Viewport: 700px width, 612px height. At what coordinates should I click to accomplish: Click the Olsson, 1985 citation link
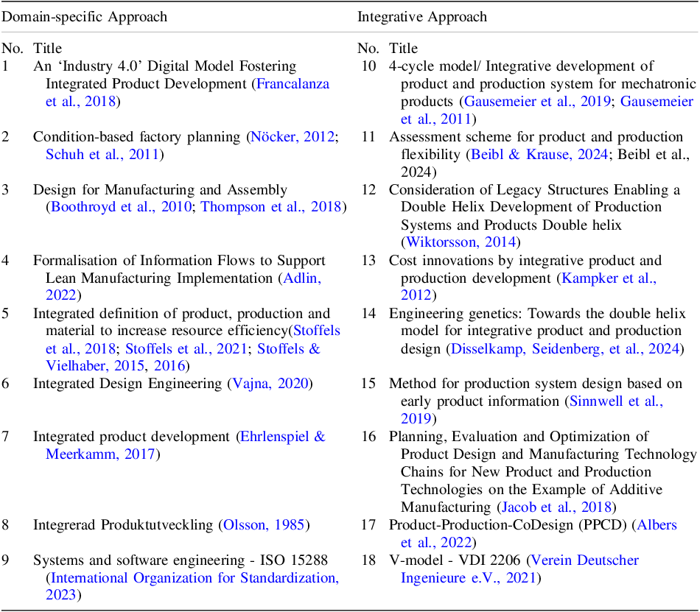pos(264,524)
